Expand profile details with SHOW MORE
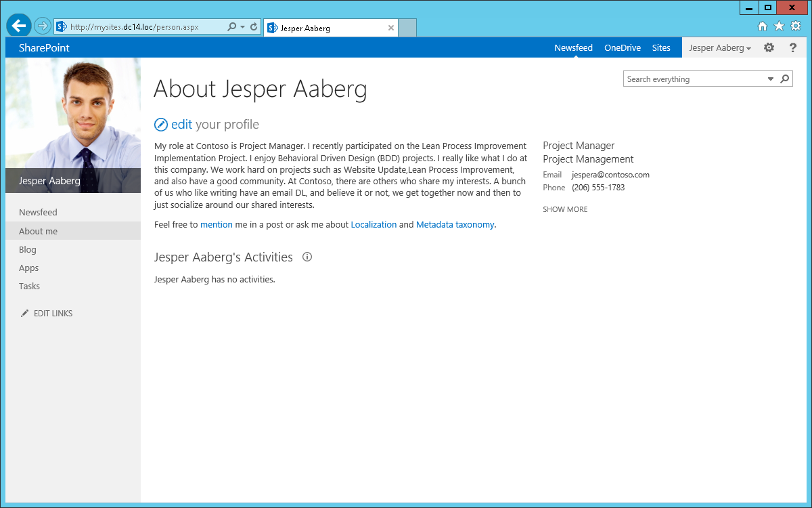 tap(565, 210)
